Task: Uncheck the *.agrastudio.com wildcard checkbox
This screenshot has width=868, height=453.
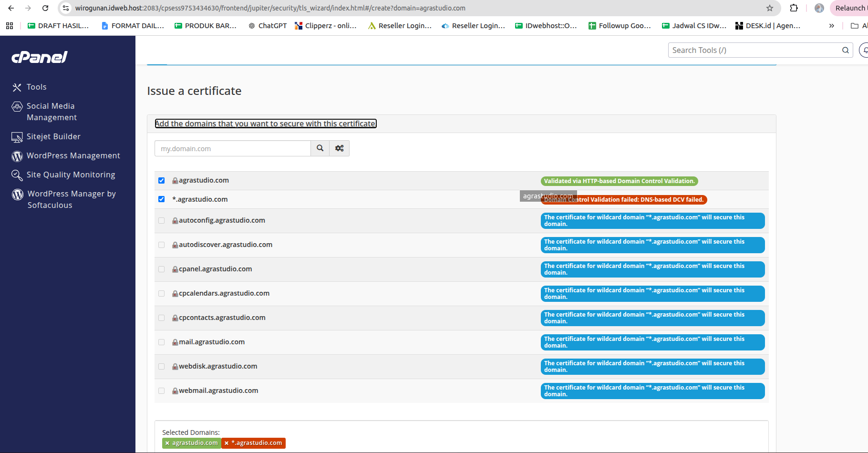Action: tap(162, 199)
